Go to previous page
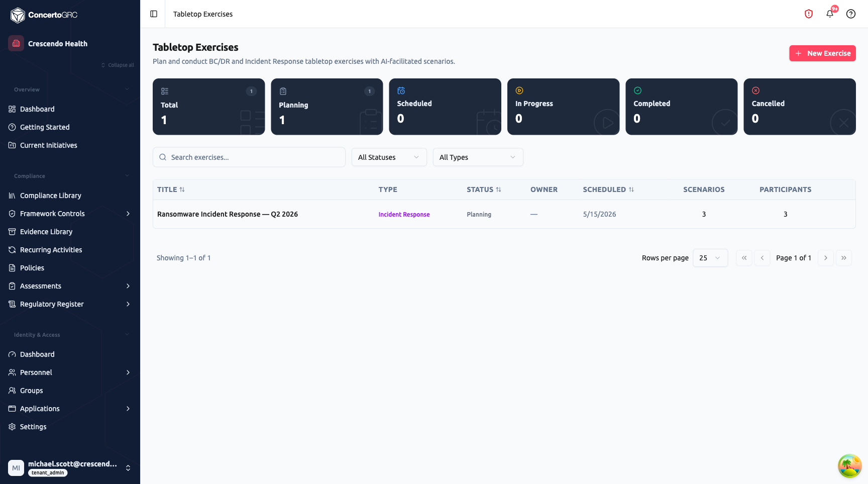 pos(762,258)
